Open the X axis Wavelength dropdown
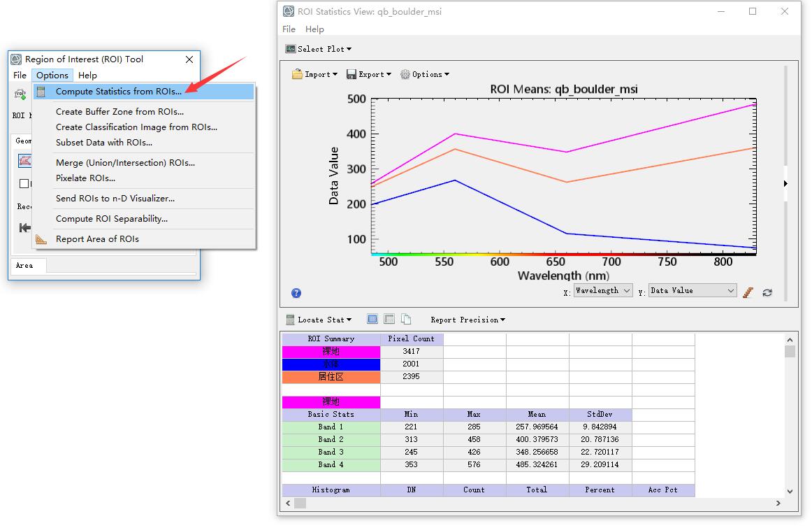This screenshot has height=528, width=812. (603, 291)
